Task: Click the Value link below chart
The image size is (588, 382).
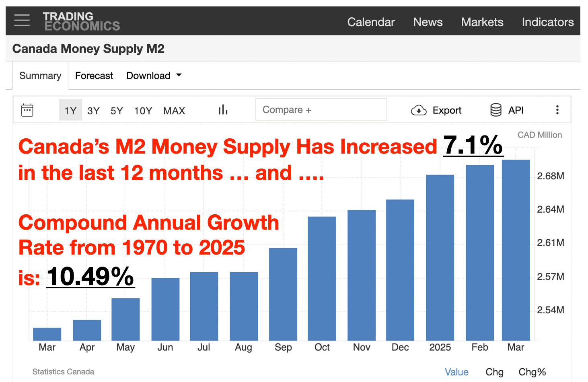Action: click(x=456, y=372)
